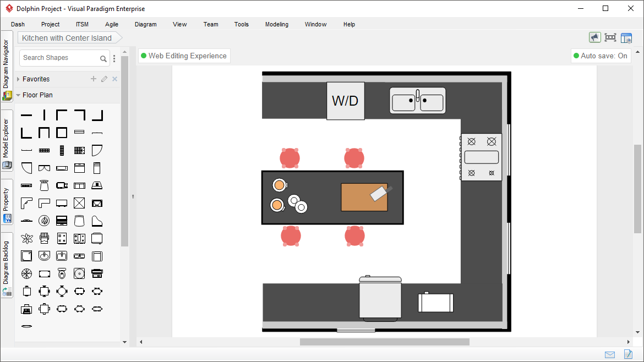Viewport: 644px width, 362px height.
Task: Open the Dash menu
Action: coord(18,24)
